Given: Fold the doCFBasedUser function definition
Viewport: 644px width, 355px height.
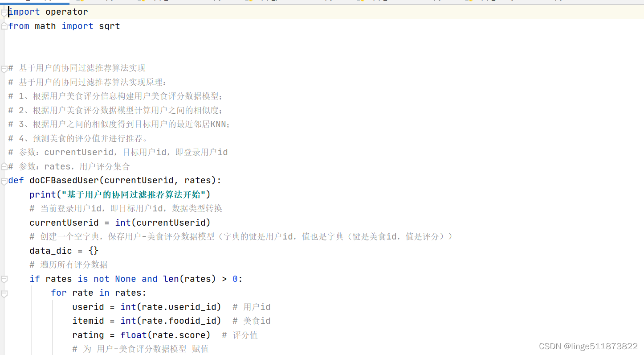Looking at the screenshot, I should pyautogui.click(x=4, y=181).
